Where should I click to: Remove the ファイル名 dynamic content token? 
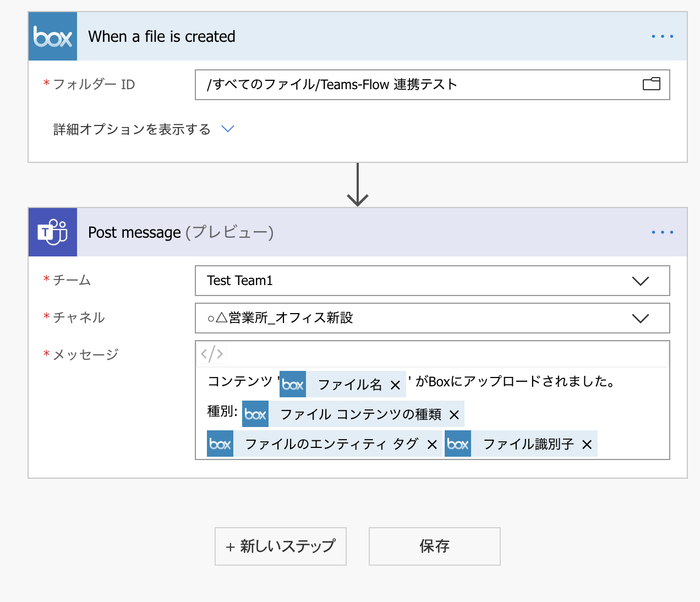[395, 384]
